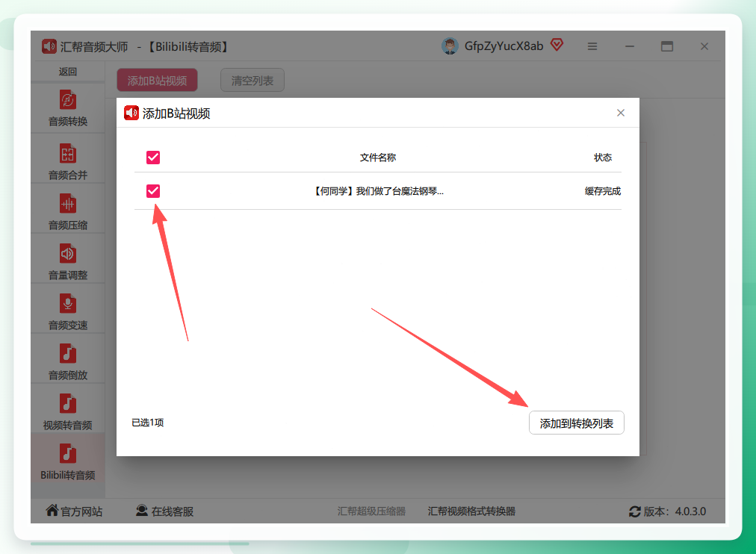This screenshot has height=554, width=756.
Task: Uncheck the 何同学 video row checkbox
Action: click(153, 191)
